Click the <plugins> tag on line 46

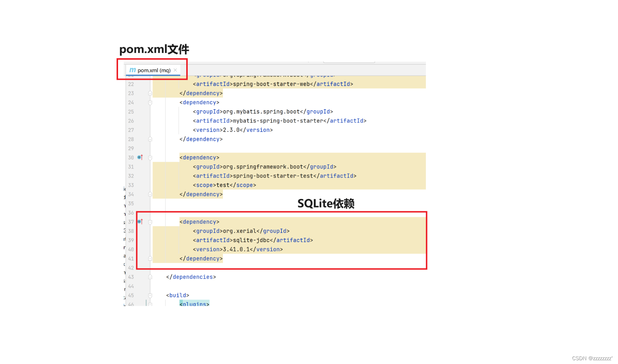[x=194, y=304]
